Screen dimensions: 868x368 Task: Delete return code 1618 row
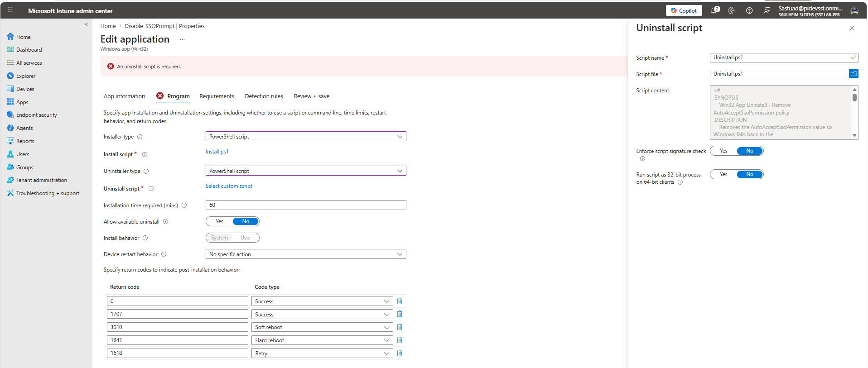pos(400,353)
